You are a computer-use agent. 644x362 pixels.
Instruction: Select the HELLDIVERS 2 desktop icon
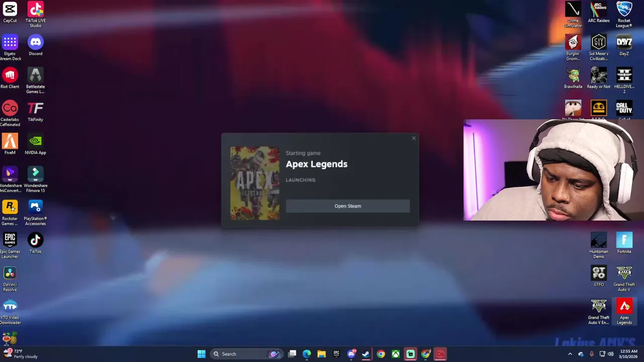624,81
